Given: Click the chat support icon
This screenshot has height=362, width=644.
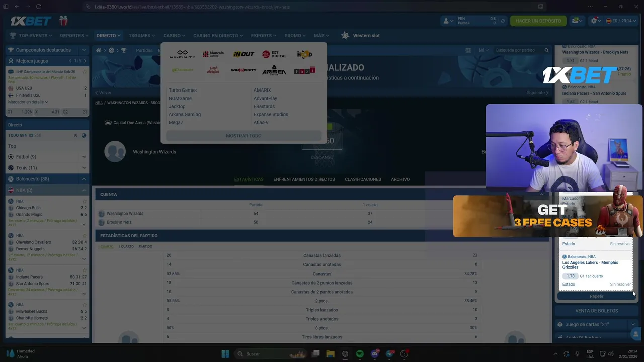Looking at the screenshot, I should click(x=636, y=333).
